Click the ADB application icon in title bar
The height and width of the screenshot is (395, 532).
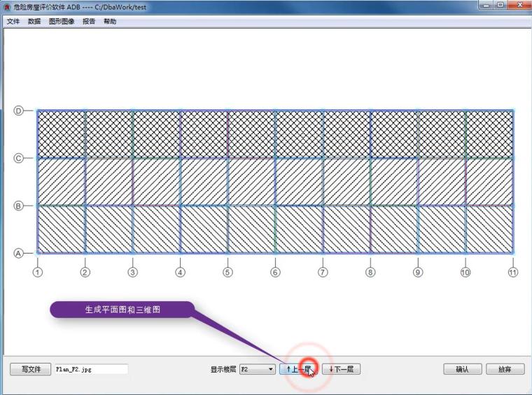pos(7,7)
